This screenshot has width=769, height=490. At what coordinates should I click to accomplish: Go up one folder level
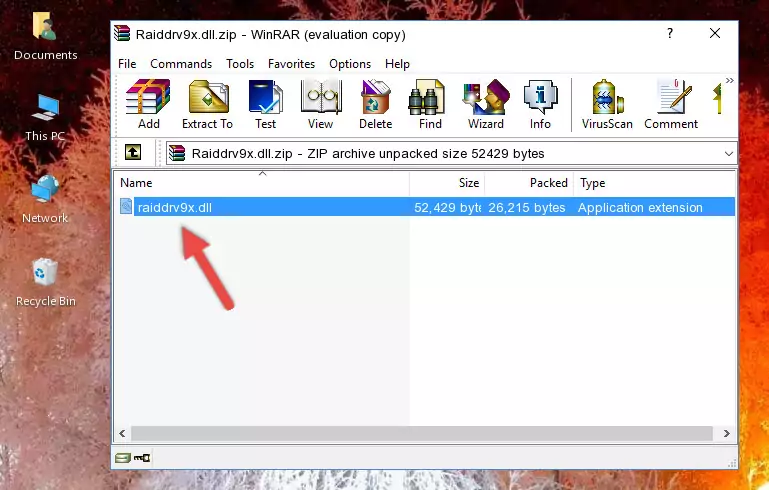[133, 153]
